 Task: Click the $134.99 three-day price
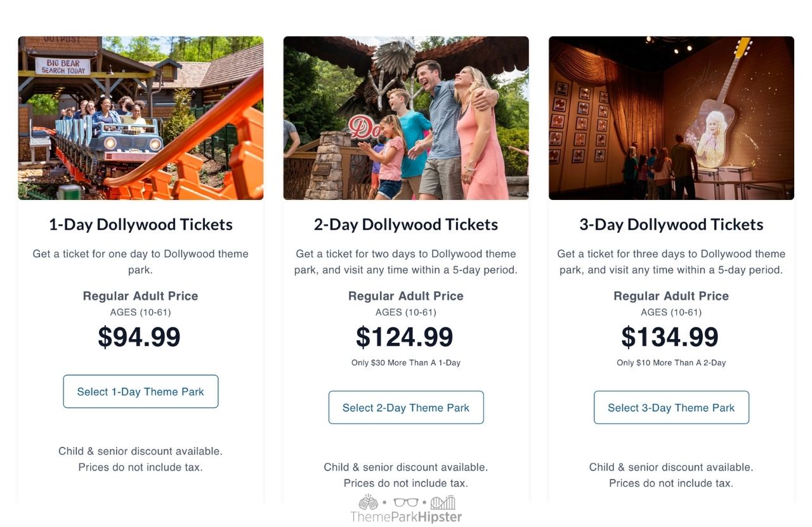click(670, 337)
